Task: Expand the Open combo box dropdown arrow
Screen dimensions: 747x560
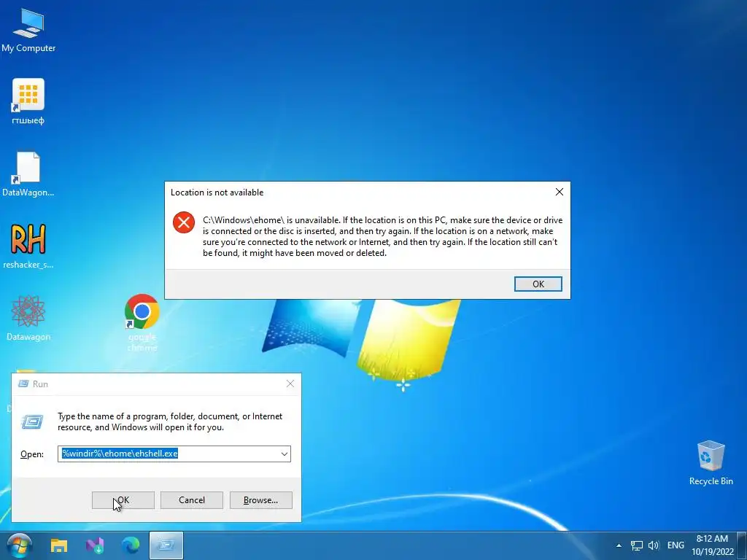Action: [285, 454]
